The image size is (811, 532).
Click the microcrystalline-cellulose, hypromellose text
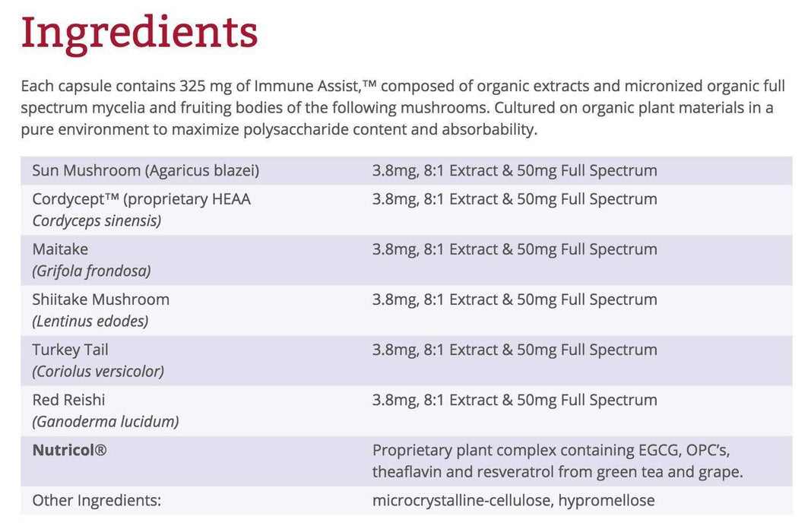[513, 500]
